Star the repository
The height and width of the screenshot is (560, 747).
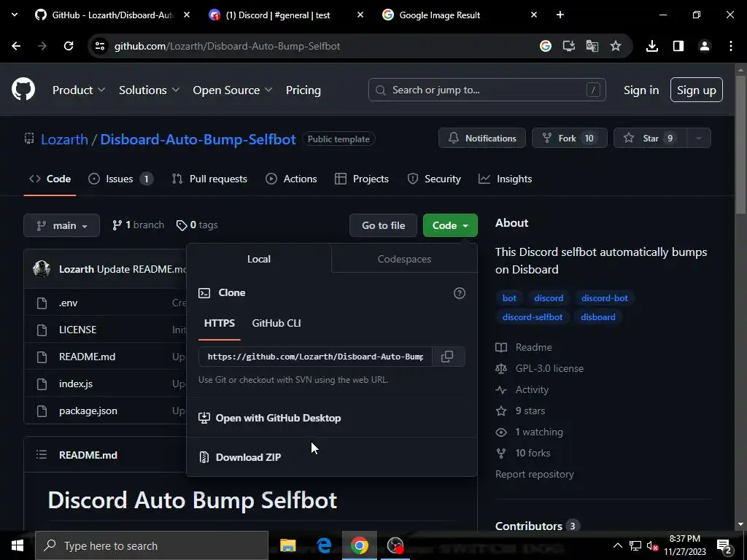click(650, 138)
